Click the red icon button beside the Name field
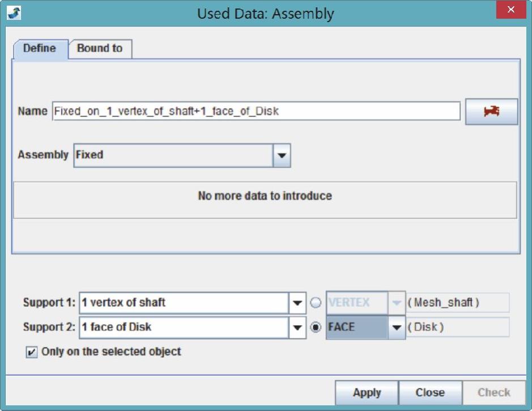 pyautogui.click(x=491, y=112)
